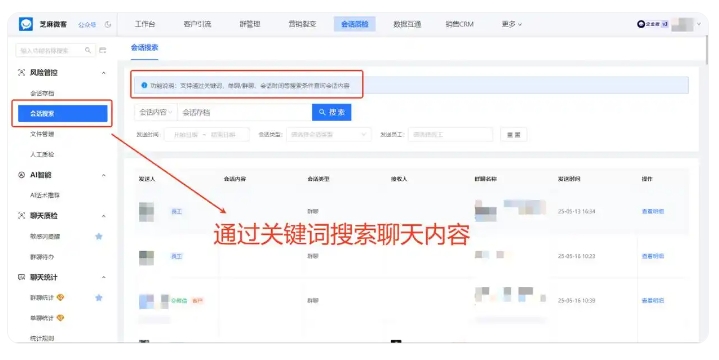Focus the keyword field containing 会话存档
Image resolution: width=719 pixels, height=360 pixels.
pyautogui.click(x=244, y=112)
